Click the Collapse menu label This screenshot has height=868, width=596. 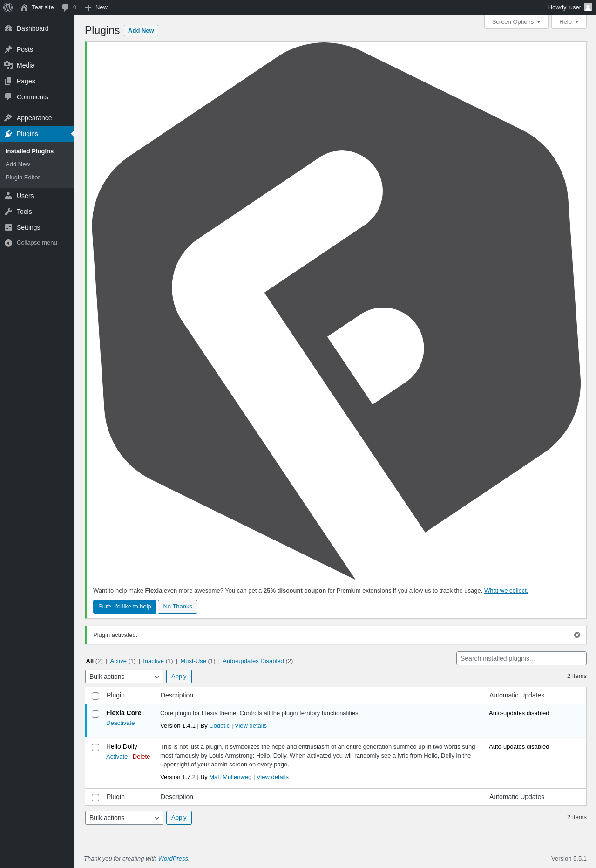(x=37, y=243)
